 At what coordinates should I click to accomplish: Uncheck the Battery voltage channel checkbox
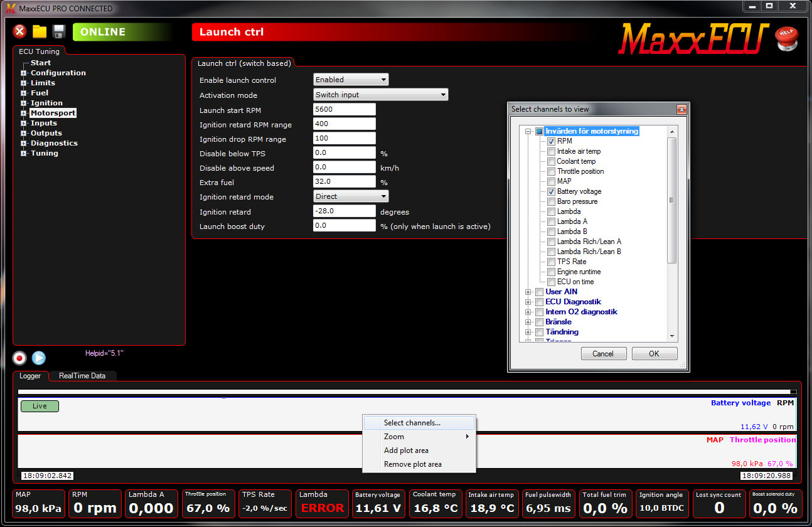tap(551, 191)
